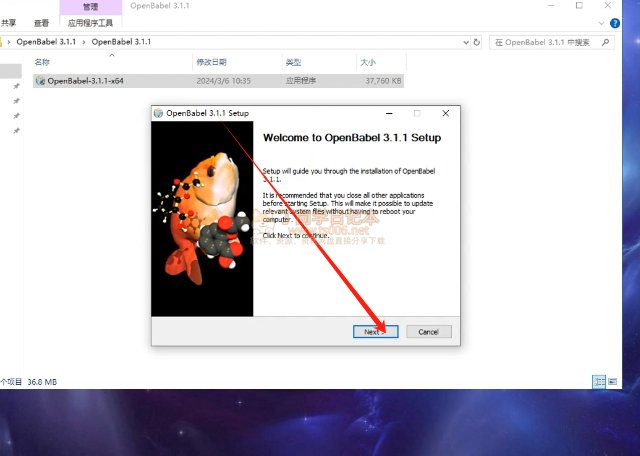
Task: Click the second quick access pin
Action: 16,101
